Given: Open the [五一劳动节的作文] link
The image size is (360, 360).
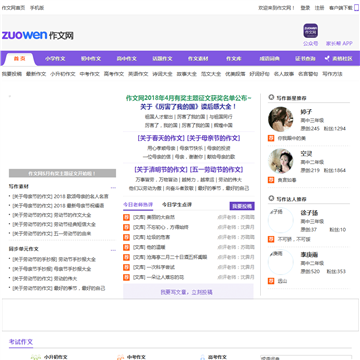Looking at the screenshot, I should [x=216, y=170].
